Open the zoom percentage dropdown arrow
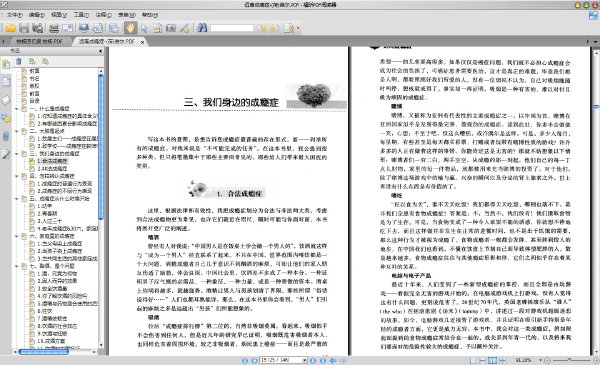Viewport: 600px width, 365px height. tap(540, 360)
